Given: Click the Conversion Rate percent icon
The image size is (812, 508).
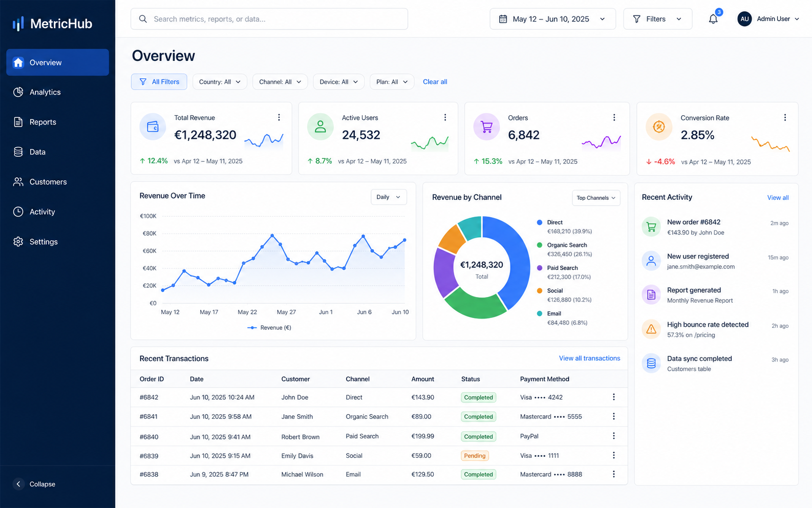Looking at the screenshot, I should [x=659, y=126].
